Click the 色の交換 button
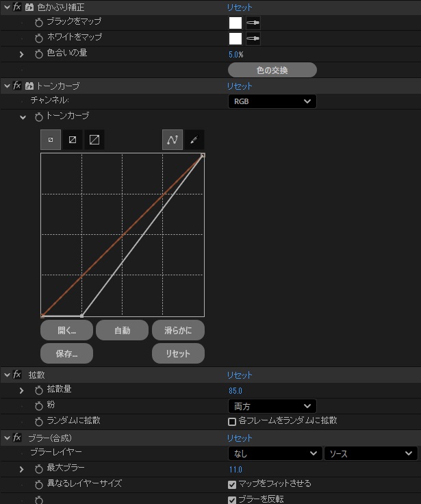 [272, 70]
